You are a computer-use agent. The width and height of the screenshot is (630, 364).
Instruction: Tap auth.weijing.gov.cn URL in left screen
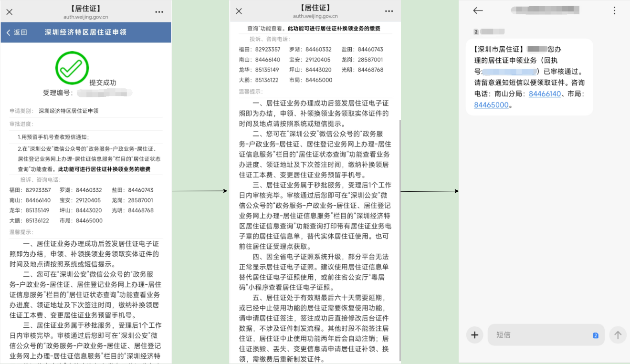pyautogui.click(x=85, y=17)
